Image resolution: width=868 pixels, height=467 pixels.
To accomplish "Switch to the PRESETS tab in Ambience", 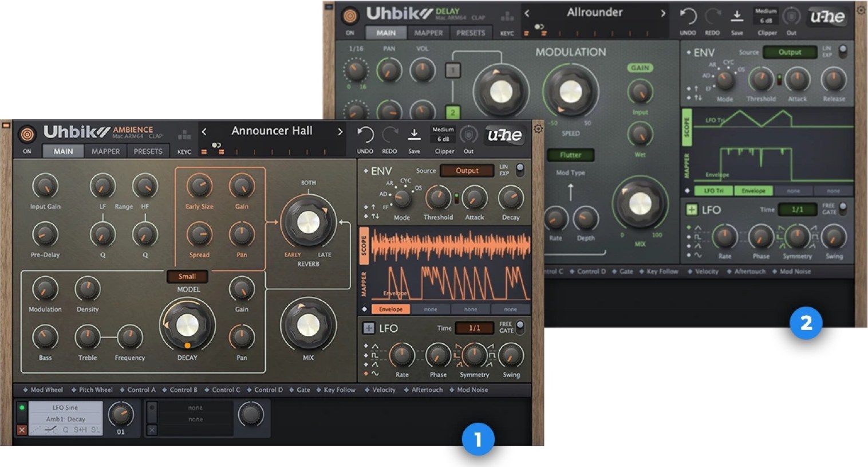I will tap(148, 151).
